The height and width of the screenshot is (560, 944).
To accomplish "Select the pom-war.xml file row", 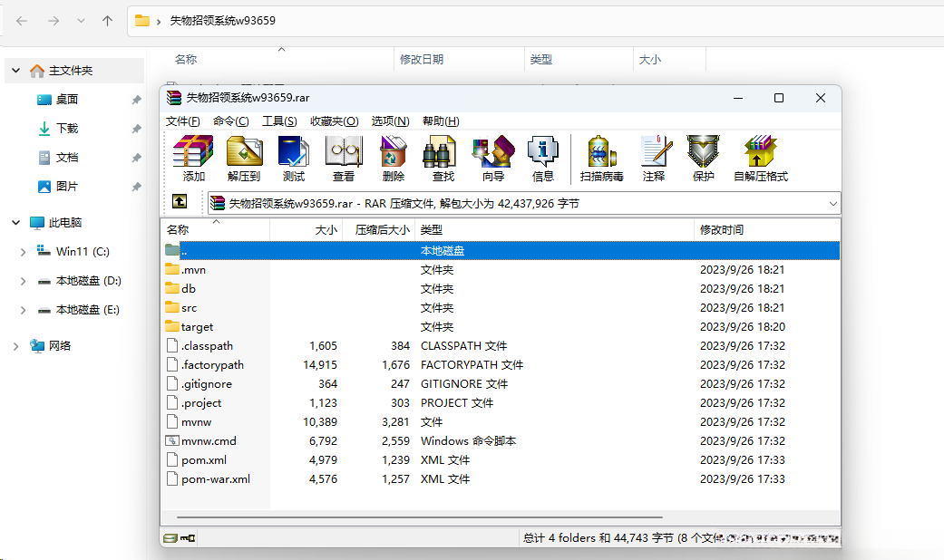I will (501, 478).
